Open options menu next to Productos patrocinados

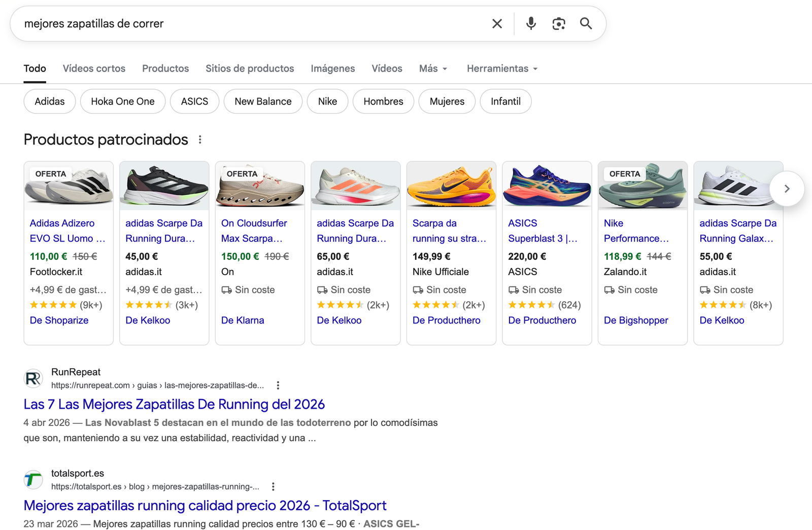pos(200,140)
